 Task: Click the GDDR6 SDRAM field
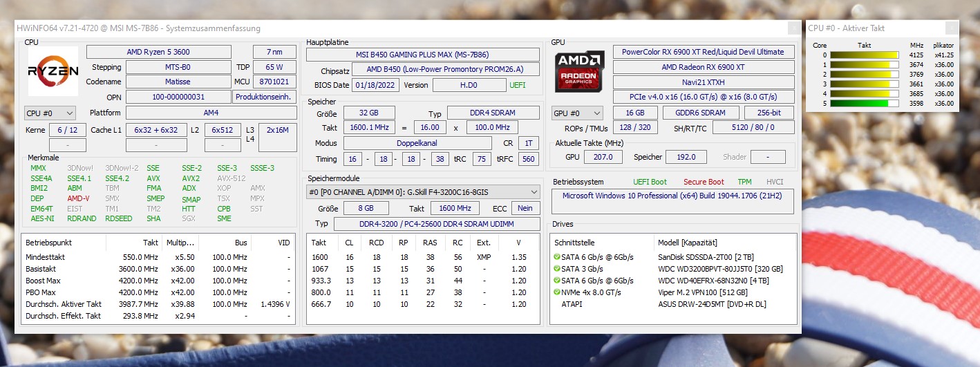coord(701,113)
